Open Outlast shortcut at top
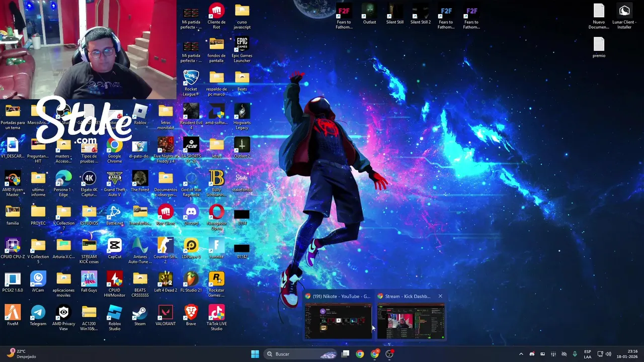Image resolution: width=644 pixels, height=362 pixels. 369,14
